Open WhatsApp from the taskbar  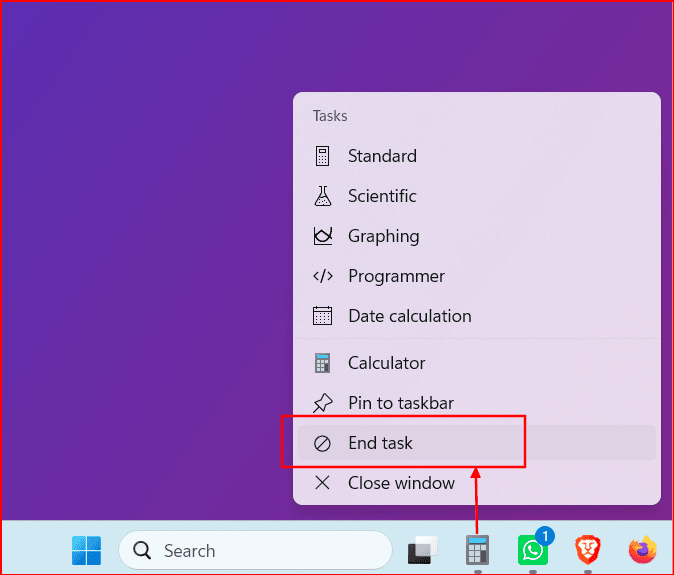[x=533, y=549]
